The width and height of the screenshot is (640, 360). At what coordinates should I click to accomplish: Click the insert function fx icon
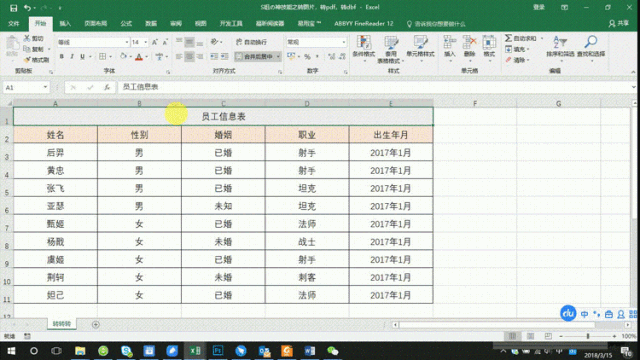[x=107, y=87]
